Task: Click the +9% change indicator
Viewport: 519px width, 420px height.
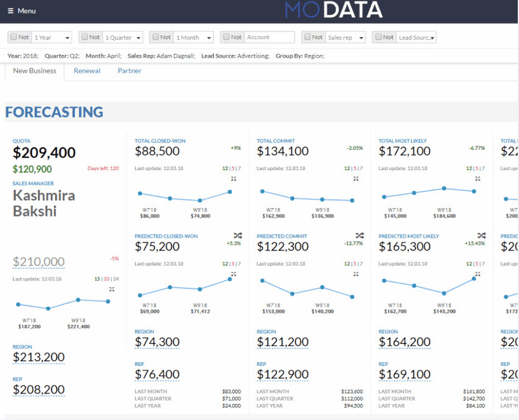Action: [x=236, y=148]
